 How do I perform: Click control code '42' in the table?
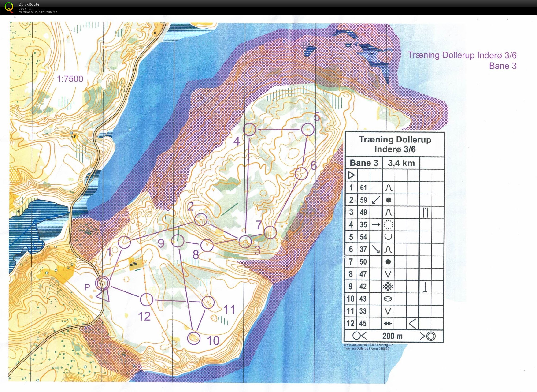point(363,286)
